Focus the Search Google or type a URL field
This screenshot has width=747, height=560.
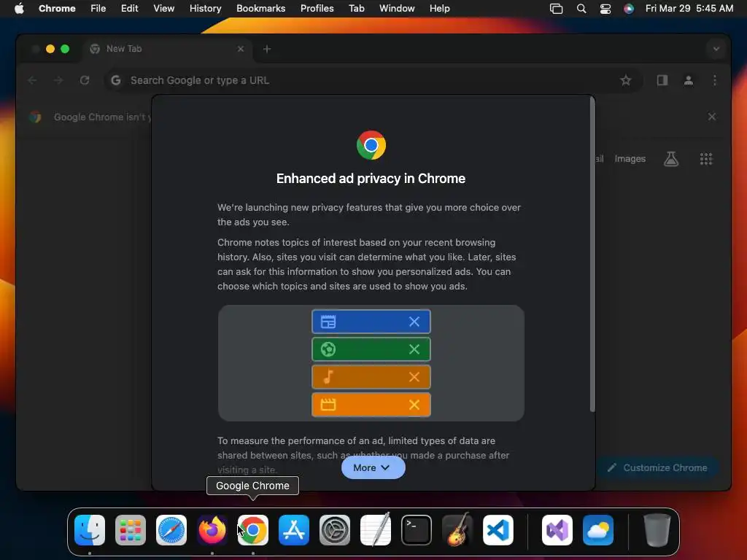click(373, 80)
